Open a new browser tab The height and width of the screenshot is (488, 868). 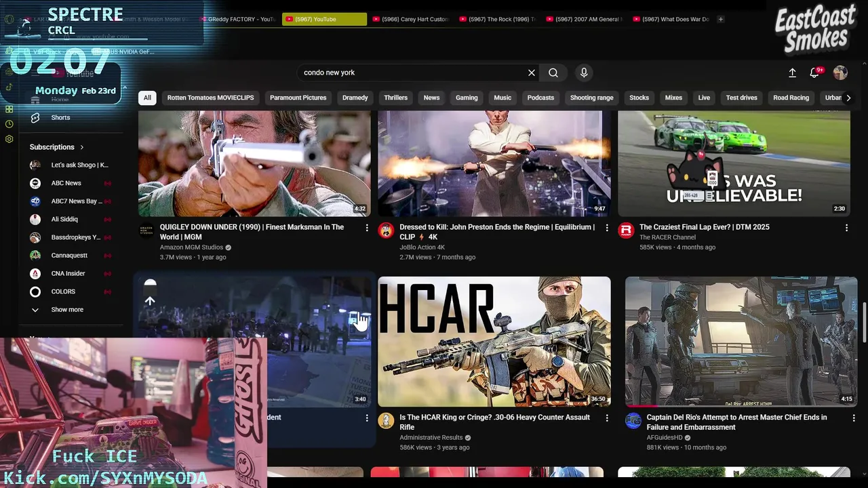click(721, 19)
